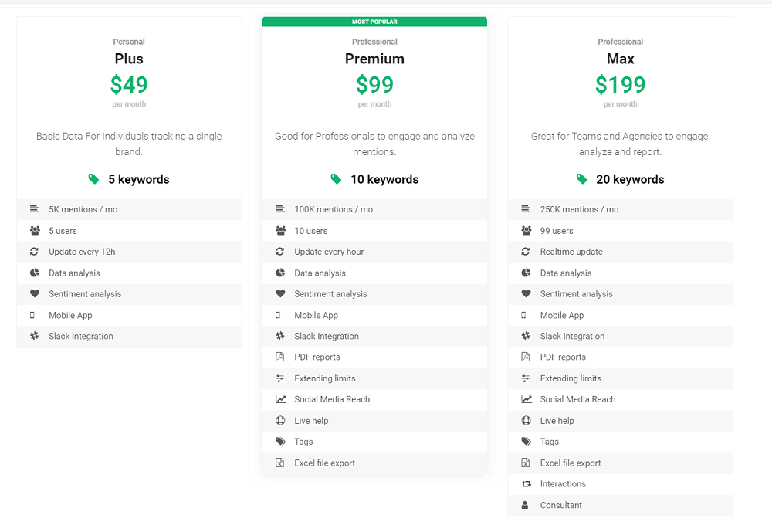This screenshot has width=772, height=532.
Task: Click the 99 users text
Action: coord(557,231)
